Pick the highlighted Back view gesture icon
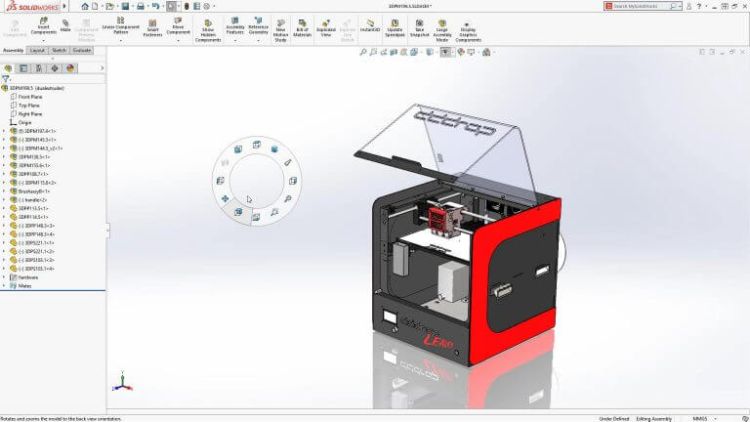The width and height of the screenshot is (750, 422). click(238, 211)
